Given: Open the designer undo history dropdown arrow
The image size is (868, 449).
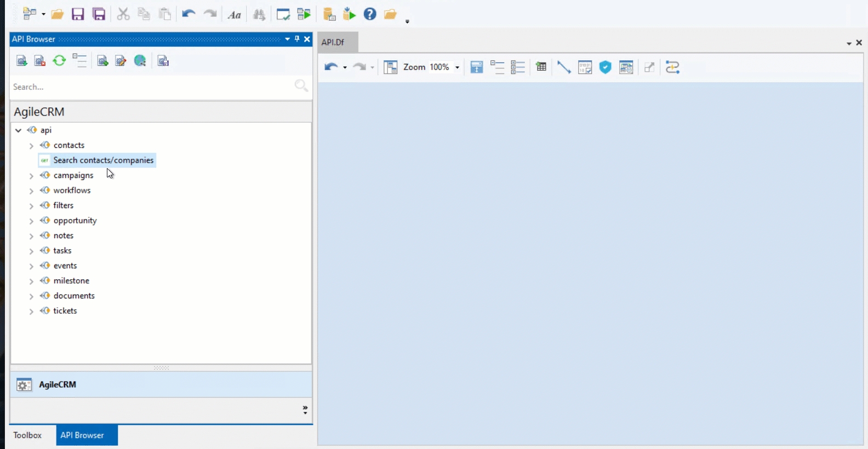Looking at the screenshot, I should tap(345, 67).
